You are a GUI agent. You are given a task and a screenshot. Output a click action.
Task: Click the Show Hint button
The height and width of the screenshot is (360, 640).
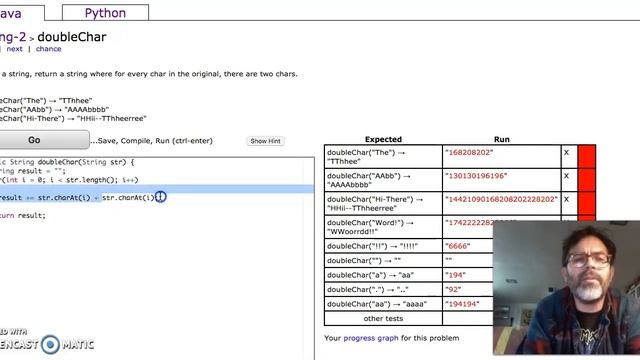[x=265, y=141]
